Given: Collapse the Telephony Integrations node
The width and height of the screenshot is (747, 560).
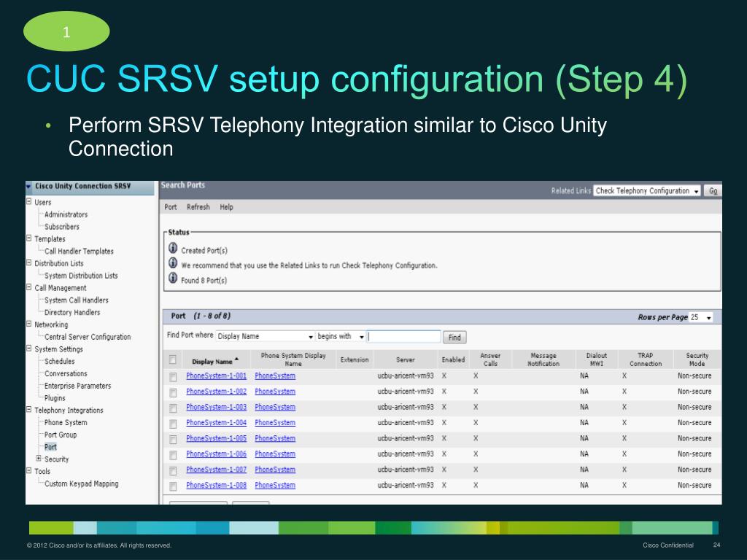Looking at the screenshot, I should pos(28,410).
